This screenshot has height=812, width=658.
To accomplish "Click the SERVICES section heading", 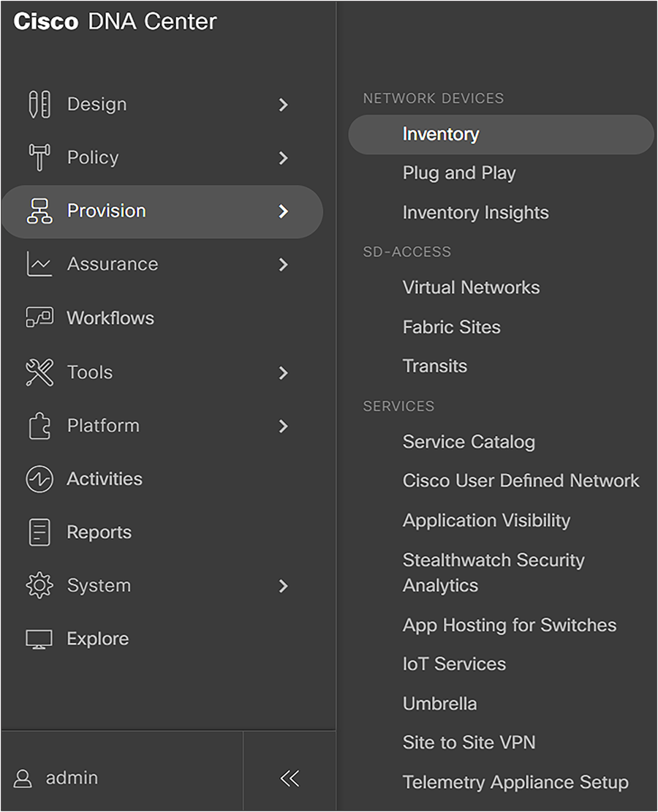I will pos(398,407).
